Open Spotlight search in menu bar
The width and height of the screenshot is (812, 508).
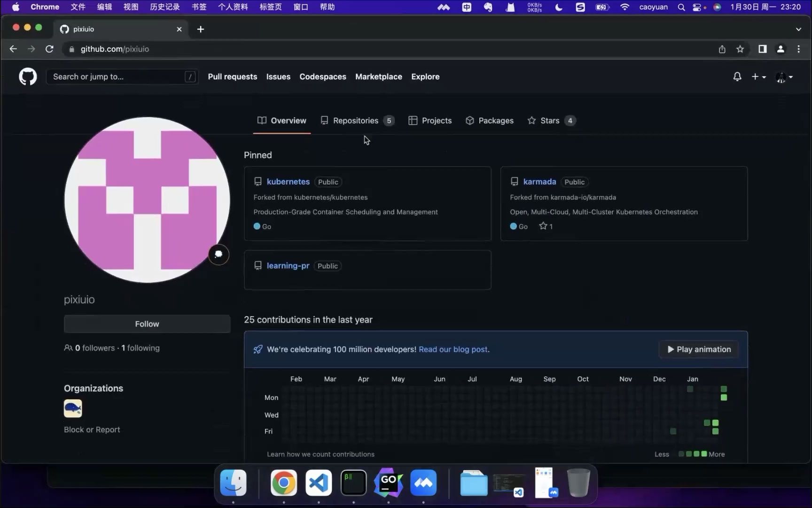click(x=681, y=7)
